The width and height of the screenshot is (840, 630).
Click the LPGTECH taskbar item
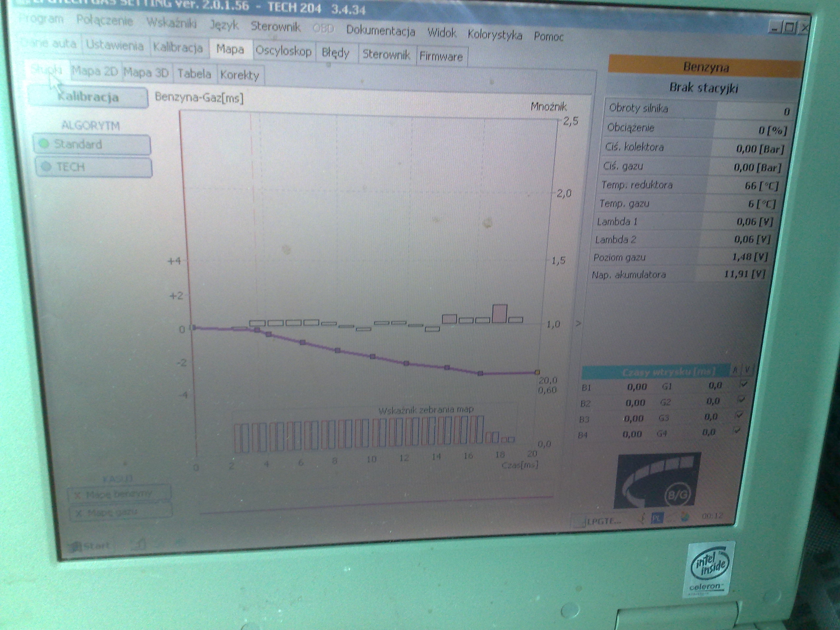pos(599,521)
